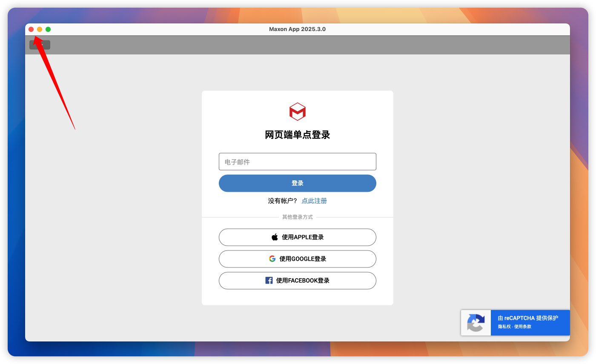Click the red Maxon logo icon
This screenshot has height=364, width=596.
click(298, 111)
